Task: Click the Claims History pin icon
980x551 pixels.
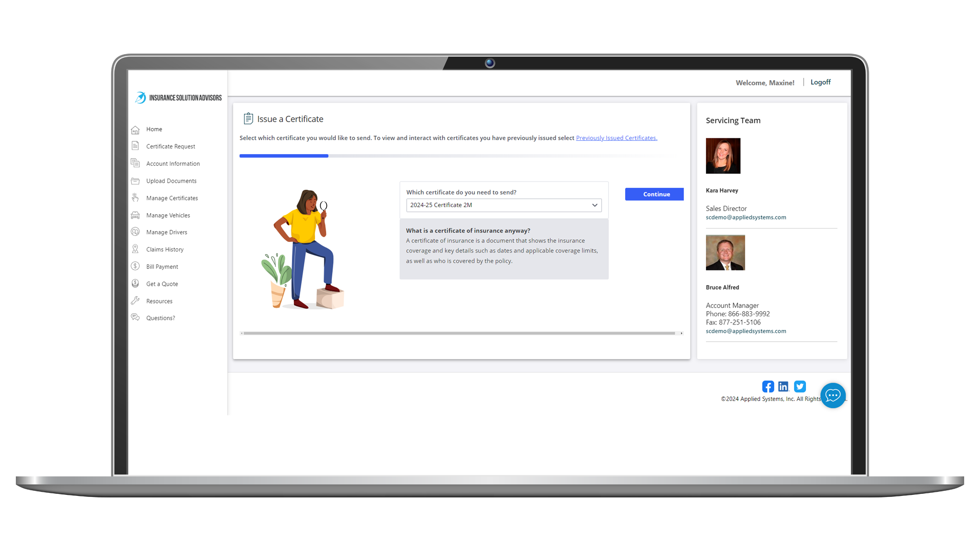Action: [x=135, y=249]
